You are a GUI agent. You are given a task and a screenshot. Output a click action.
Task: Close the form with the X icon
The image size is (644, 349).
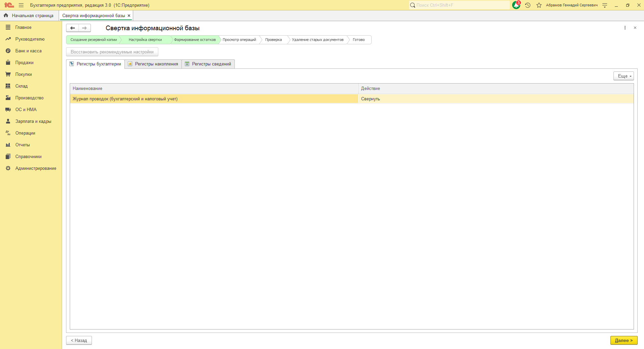click(635, 28)
